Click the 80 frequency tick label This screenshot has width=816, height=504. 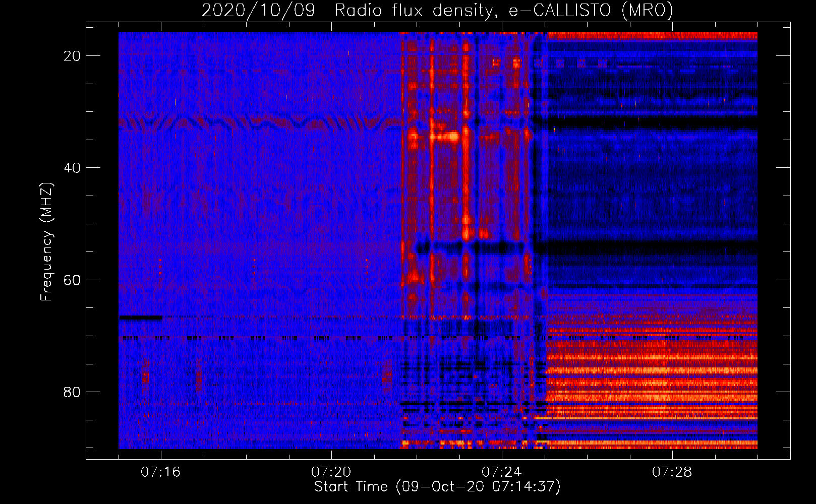(x=72, y=392)
